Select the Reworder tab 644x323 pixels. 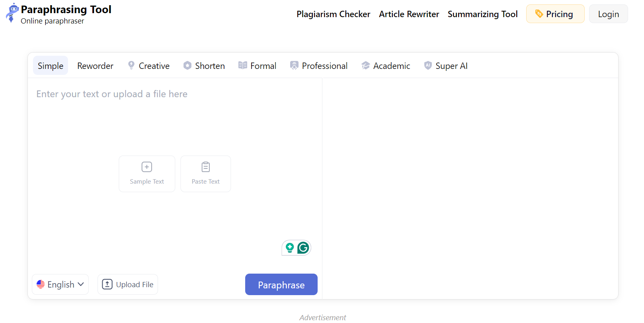click(95, 66)
